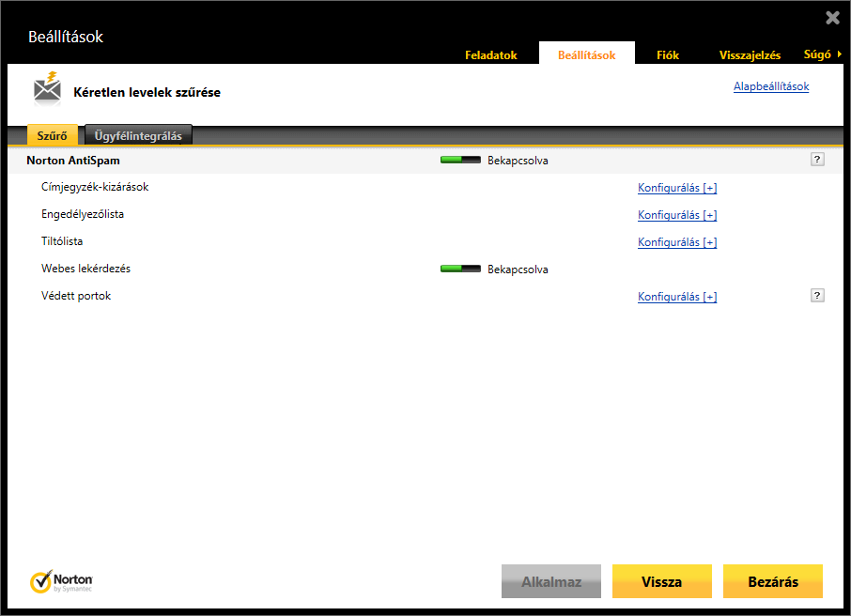This screenshot has height=616, width=851.
Task: Configure the Tiltólista
Action: click(677, 242)
